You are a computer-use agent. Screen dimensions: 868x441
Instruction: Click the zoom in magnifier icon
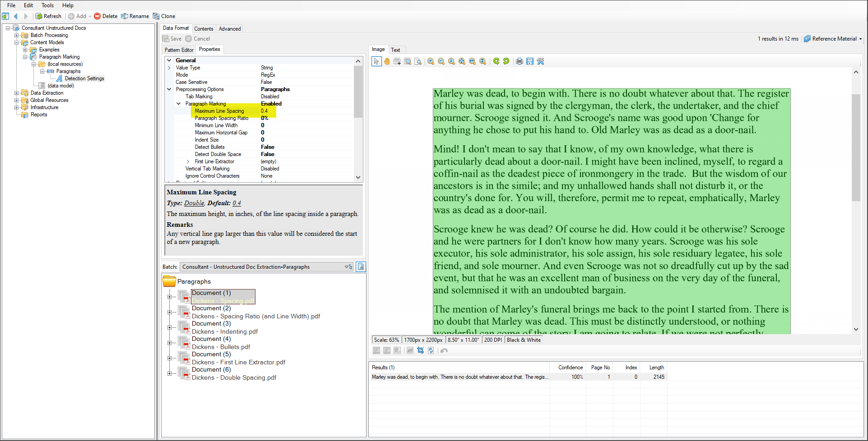pos(431,61)
